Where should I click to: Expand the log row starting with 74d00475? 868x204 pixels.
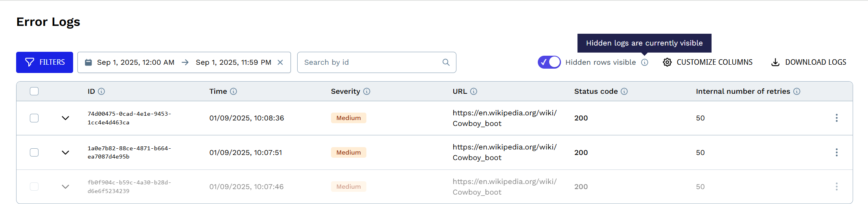coord(66,118)
